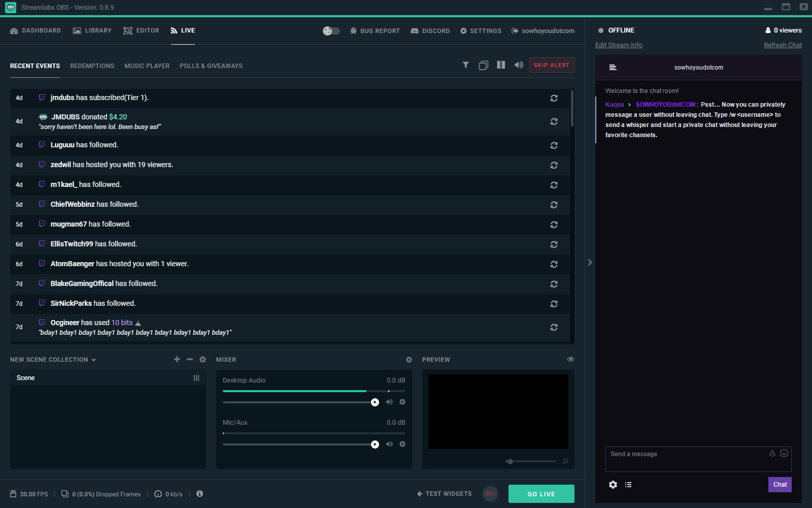This screenshot has height=508, width=812.
Task: Replay the BlakeGamingOffical followed alert
Action: click(x=554, y=284)
